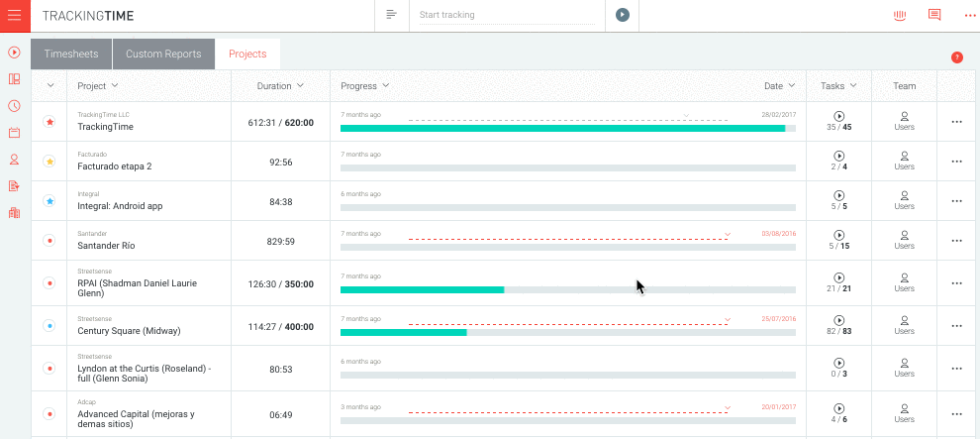
Task: Open the board layout icon in sidebar
Action: click(x=14, y=79)
